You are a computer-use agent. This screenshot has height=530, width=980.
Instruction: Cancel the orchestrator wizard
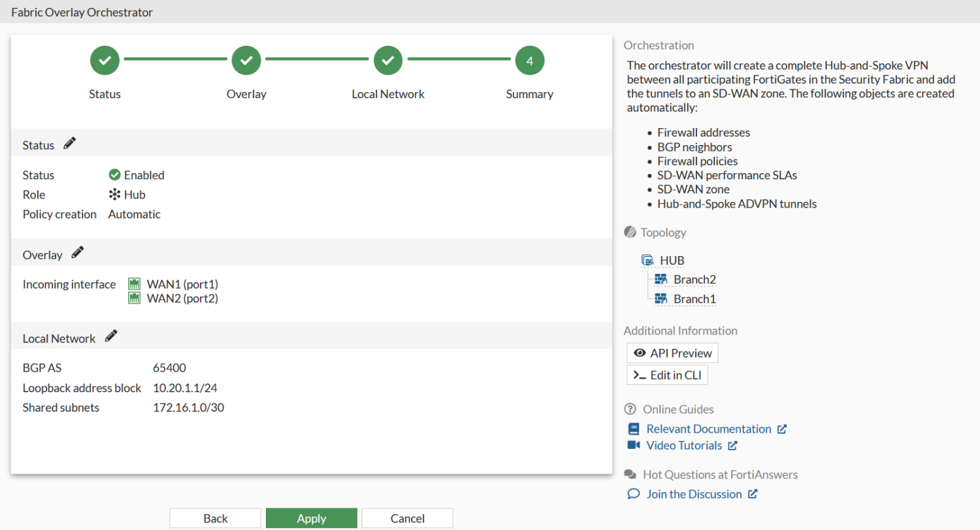tap(407, 518)
